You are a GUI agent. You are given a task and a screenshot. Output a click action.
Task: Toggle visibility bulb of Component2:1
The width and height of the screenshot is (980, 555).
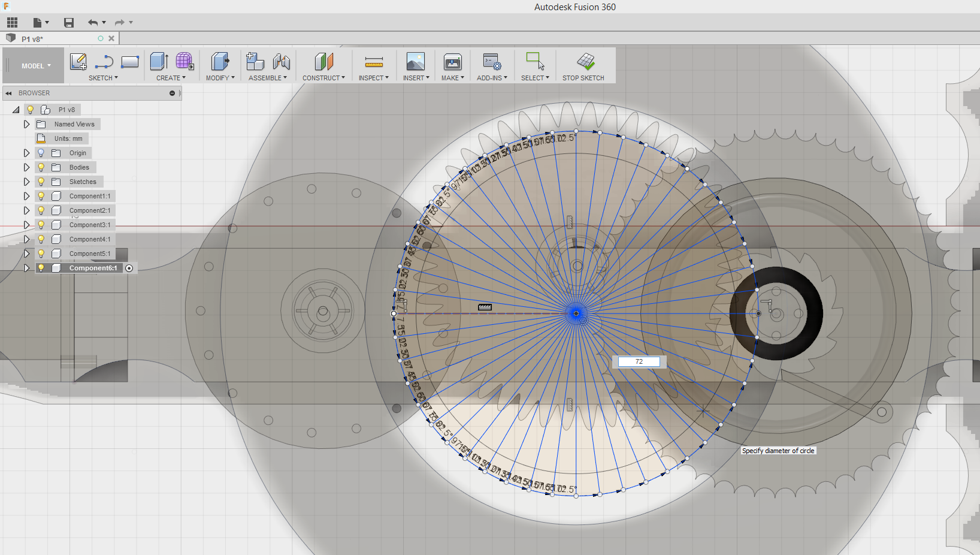point(41,210)
